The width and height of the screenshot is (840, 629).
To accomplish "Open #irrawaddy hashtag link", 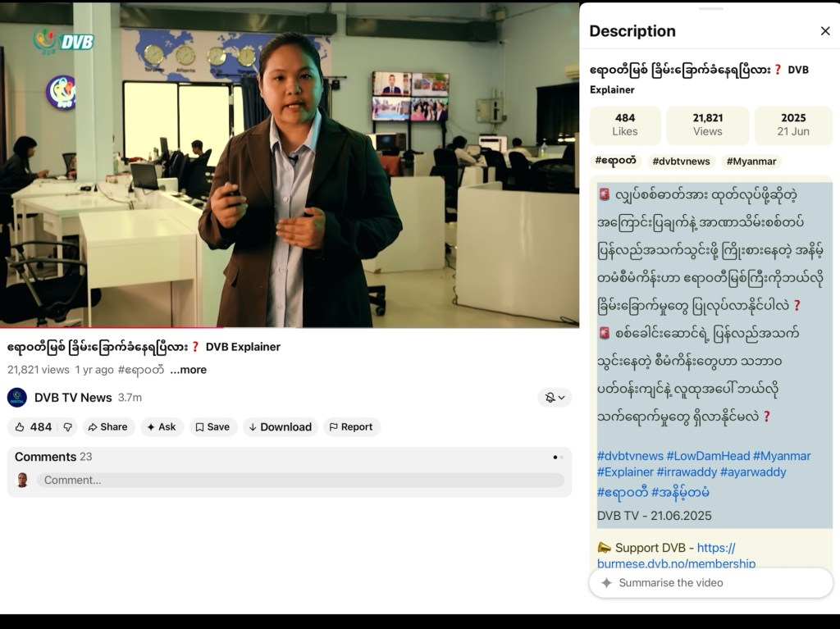I will (x=687, y=472).
